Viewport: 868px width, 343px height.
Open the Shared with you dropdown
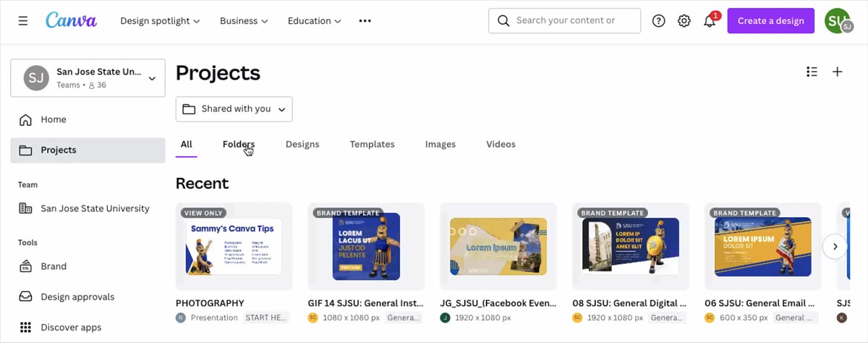click(x=234, y=109)
